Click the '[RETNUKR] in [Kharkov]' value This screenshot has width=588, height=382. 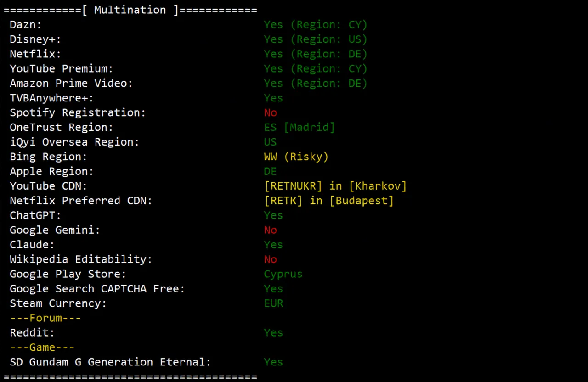point(335,186)
